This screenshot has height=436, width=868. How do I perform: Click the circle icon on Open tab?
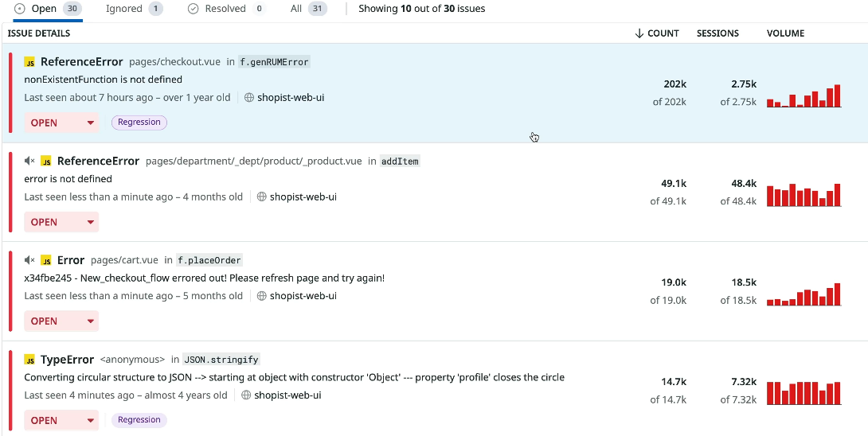coord(20,9)
